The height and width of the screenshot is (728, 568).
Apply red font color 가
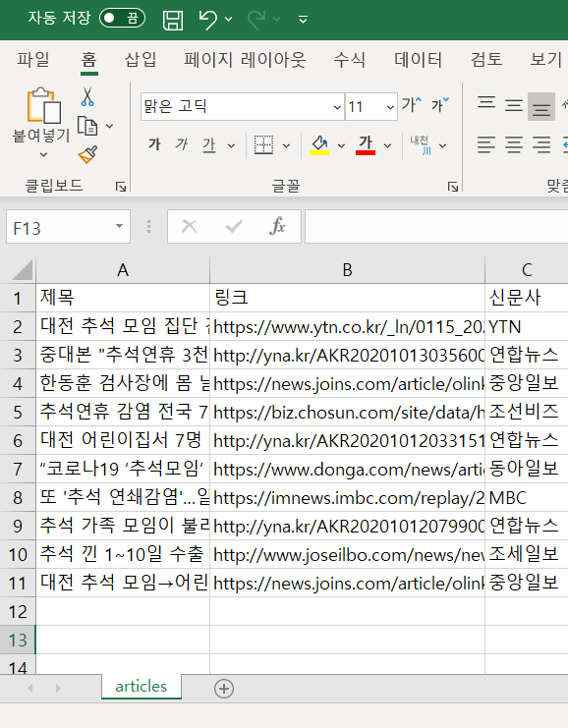click(366, 144)
